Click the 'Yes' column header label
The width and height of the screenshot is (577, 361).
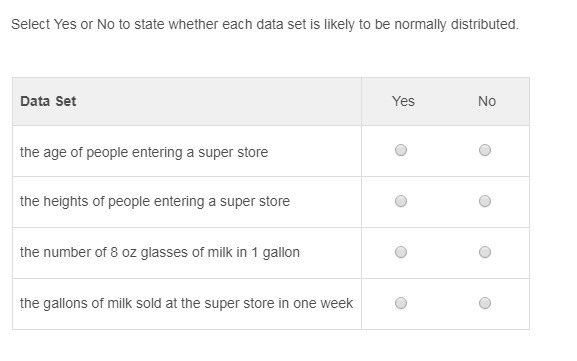(x=403, y=101)
